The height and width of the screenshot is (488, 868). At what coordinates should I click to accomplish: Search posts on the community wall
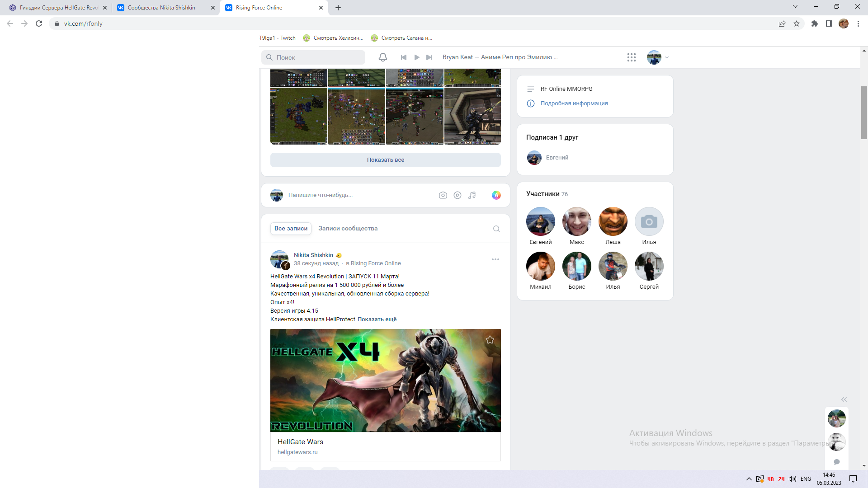(496, 229)
